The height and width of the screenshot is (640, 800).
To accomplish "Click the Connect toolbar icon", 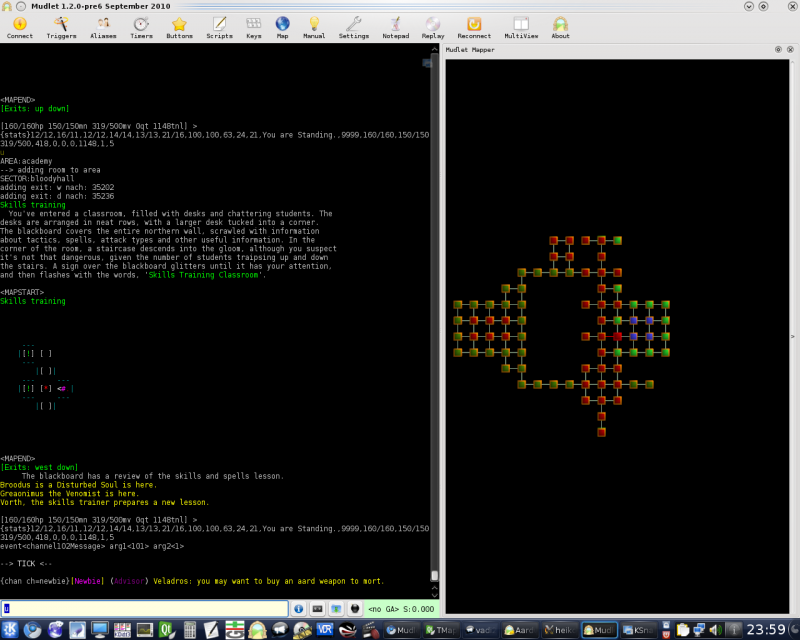I will [19, 28].
